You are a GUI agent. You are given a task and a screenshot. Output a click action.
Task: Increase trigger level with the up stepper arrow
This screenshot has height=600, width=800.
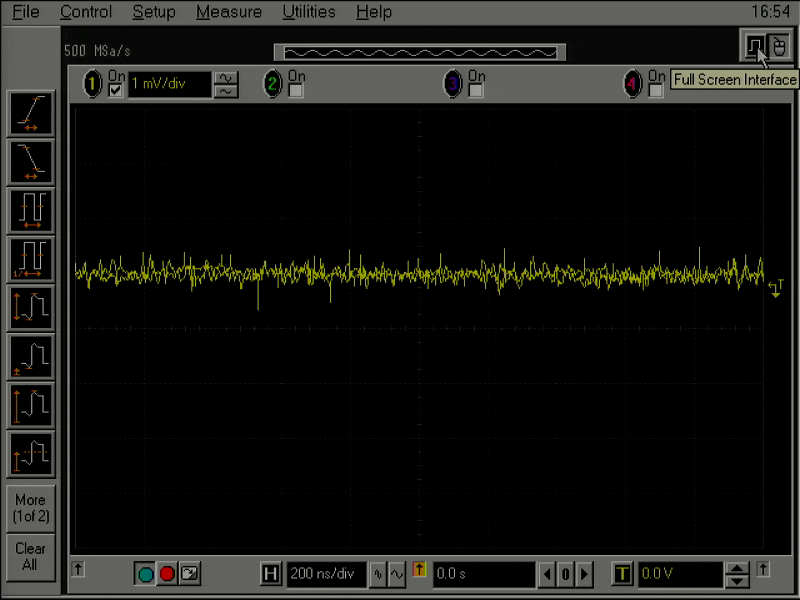pyautogui.click(x=737, y=569)
